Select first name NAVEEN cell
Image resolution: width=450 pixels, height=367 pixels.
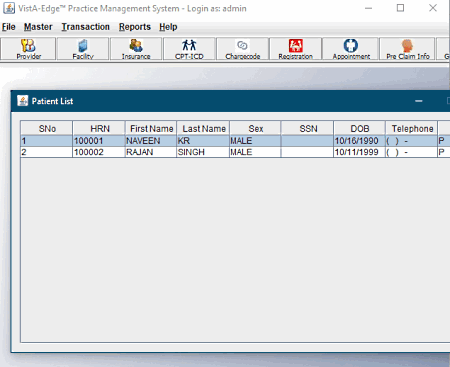151,141
